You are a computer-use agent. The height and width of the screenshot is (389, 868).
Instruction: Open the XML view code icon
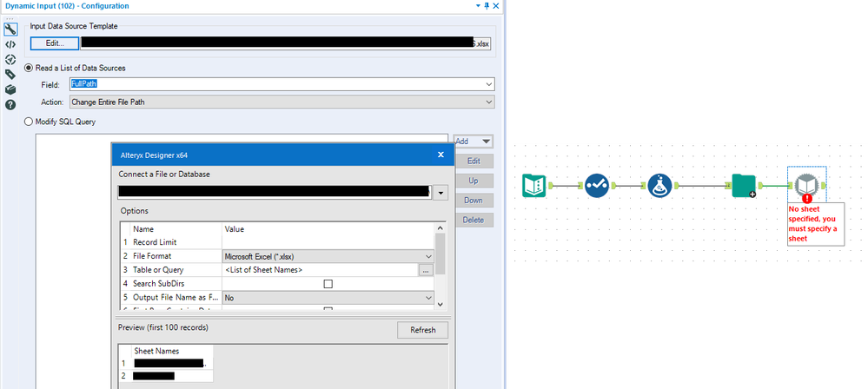[x=10, y=44]
